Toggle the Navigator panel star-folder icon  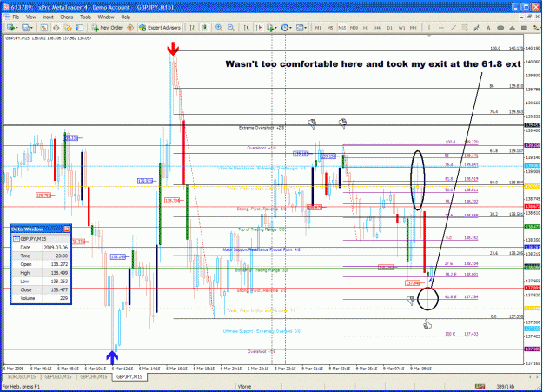tap(68, 28)
